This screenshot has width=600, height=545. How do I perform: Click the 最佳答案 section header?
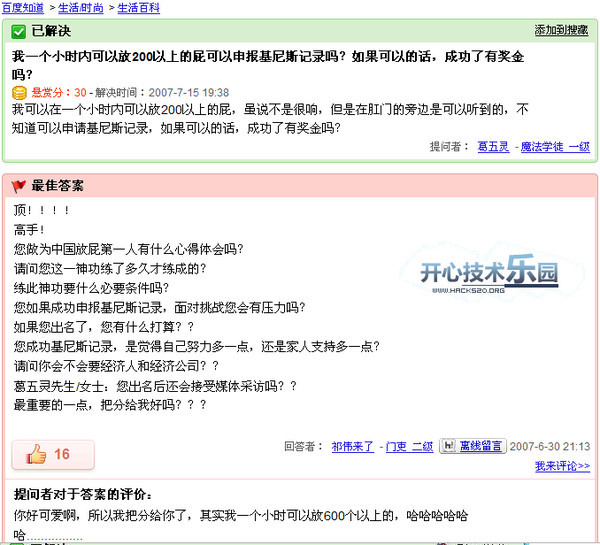click(x=58, y=186)
